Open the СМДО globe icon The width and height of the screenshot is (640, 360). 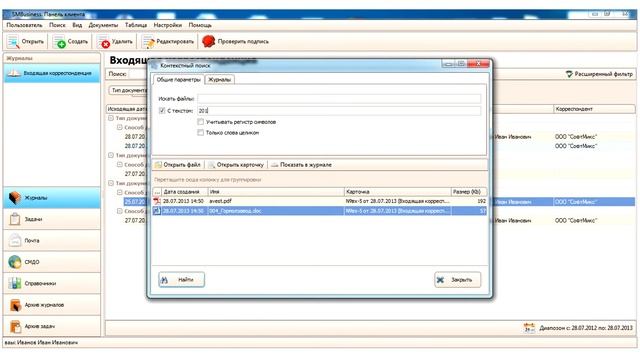pos(15,262)
